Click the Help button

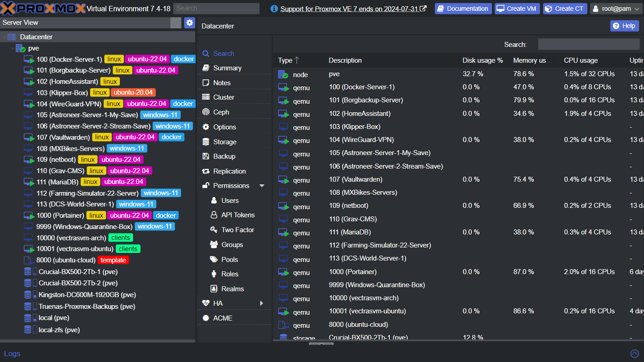pos(625,26)
